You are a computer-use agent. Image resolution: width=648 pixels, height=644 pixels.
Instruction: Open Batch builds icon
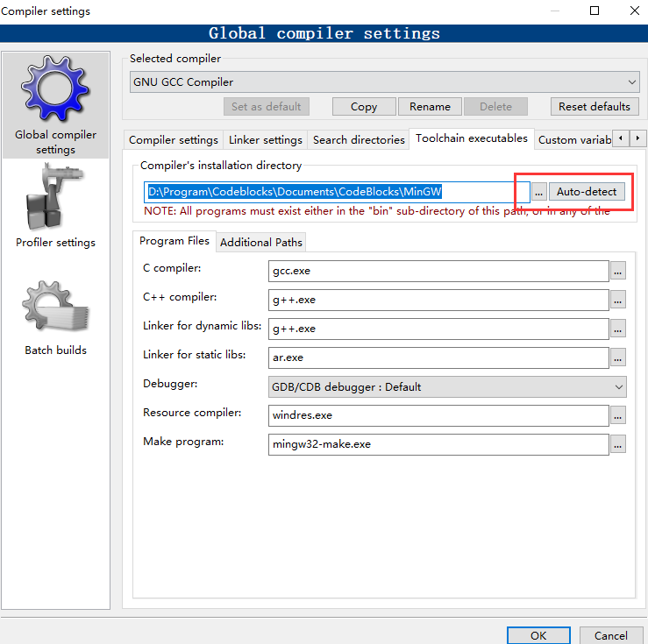click(55, 307)
